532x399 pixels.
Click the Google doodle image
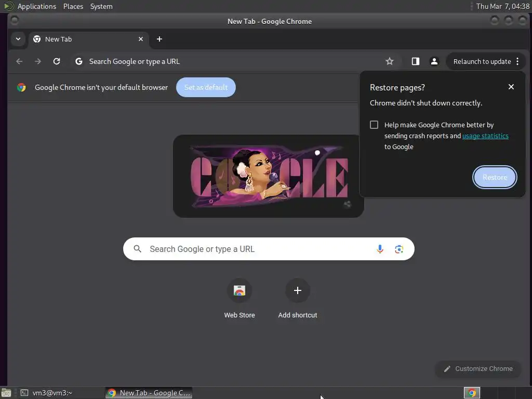[x=269, y=176]
